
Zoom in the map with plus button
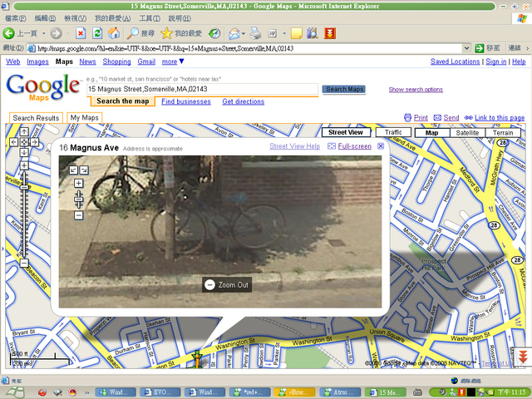click(24, 165)
